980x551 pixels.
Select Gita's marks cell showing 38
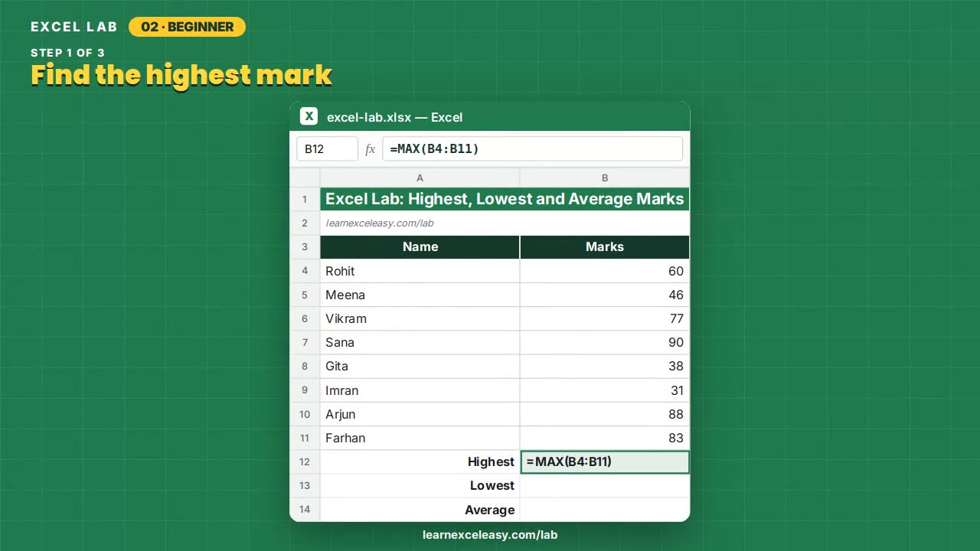605,366
